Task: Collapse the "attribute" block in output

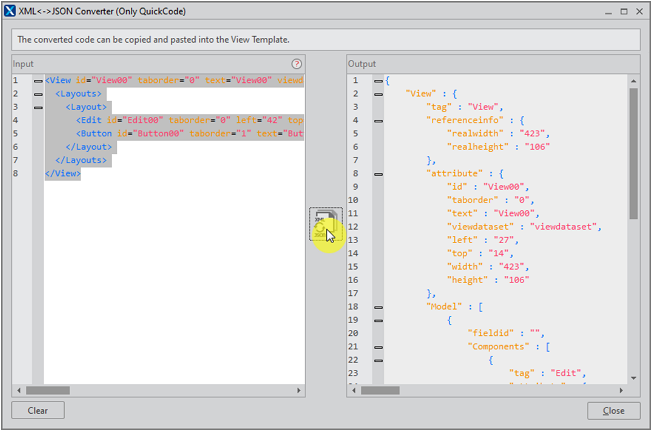Action: click(x=378, y=173)
